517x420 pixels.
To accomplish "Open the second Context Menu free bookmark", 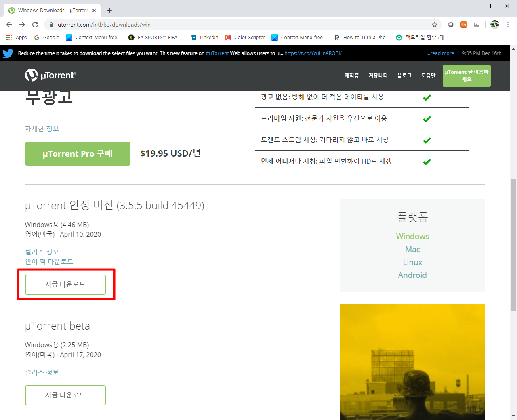I will coord(299,38).
